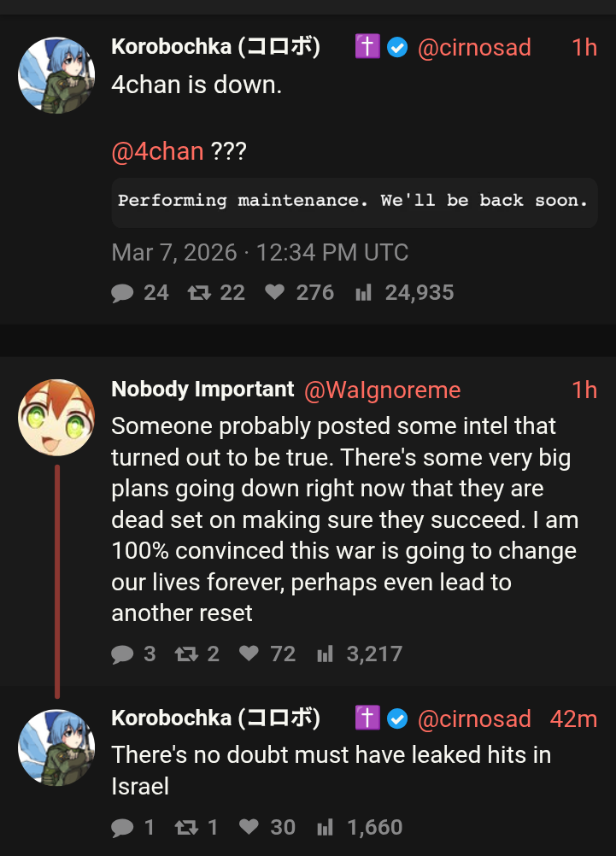The width and height of the screenshot is (616, 856).
Task: Reply to Nobody Important's post
Action: 123,654
